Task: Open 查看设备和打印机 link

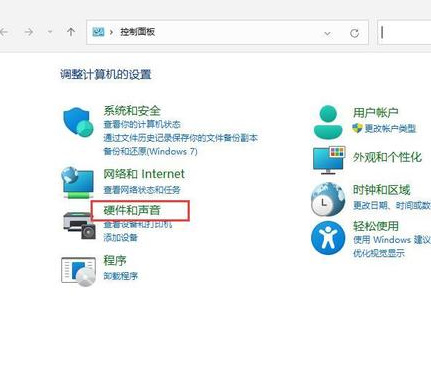Action: coord(138,224)
